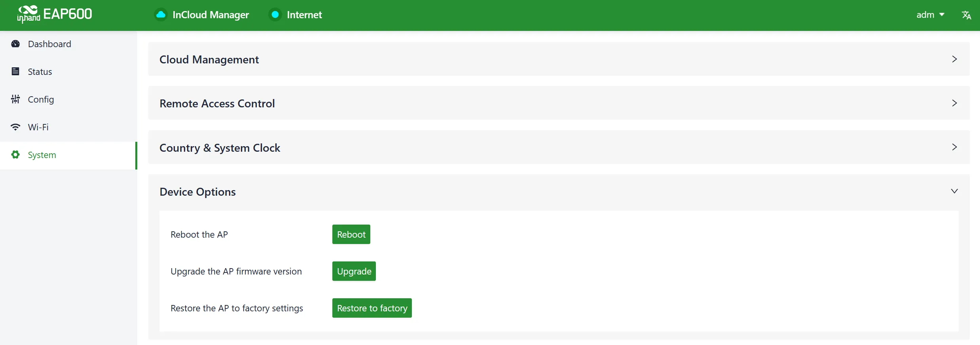Image resolution: width=980 pixels, height=345 pixels.
Task: Expand Cloud Management section chevron
Action: point(954,59)
